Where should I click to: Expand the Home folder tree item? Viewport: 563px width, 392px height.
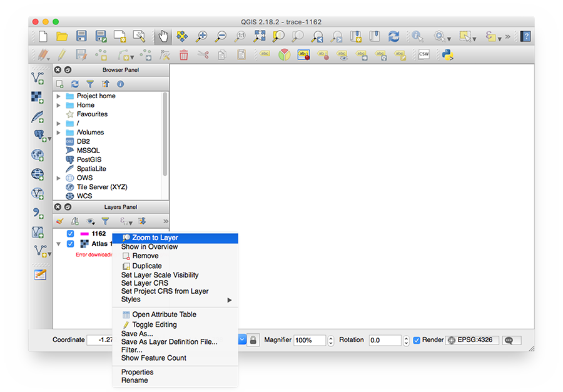59,105
